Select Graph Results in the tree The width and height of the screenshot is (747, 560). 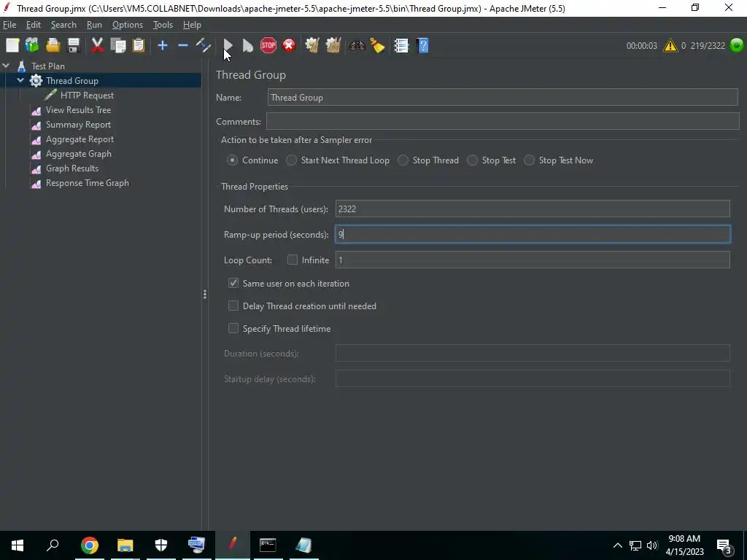point(72,168)
